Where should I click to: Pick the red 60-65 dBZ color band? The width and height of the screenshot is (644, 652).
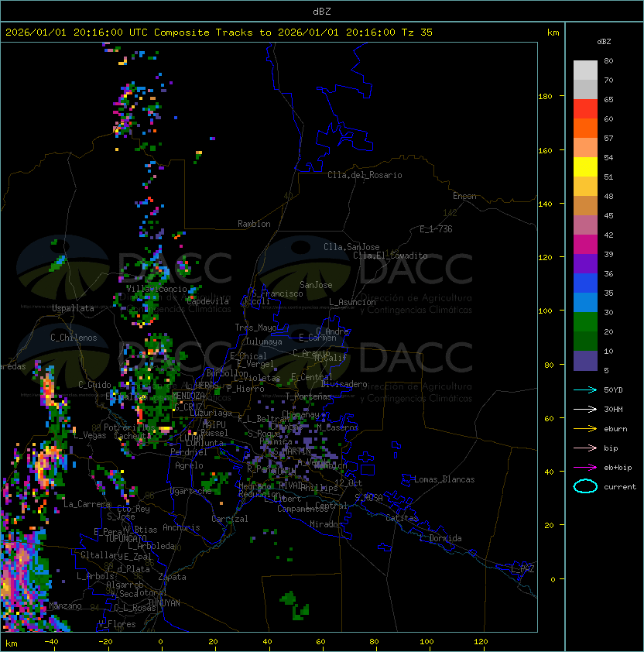pyautogui.click(x=585, y=109)
